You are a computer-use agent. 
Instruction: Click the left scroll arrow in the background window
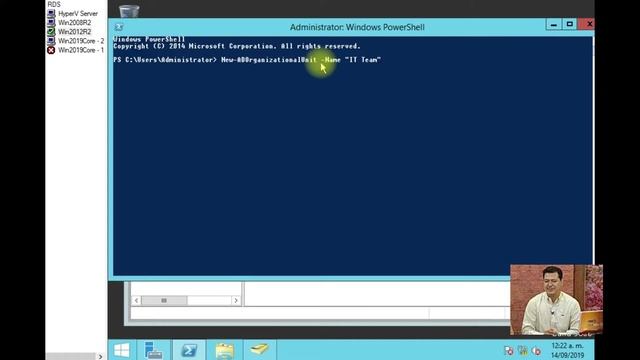coord(136,300)
